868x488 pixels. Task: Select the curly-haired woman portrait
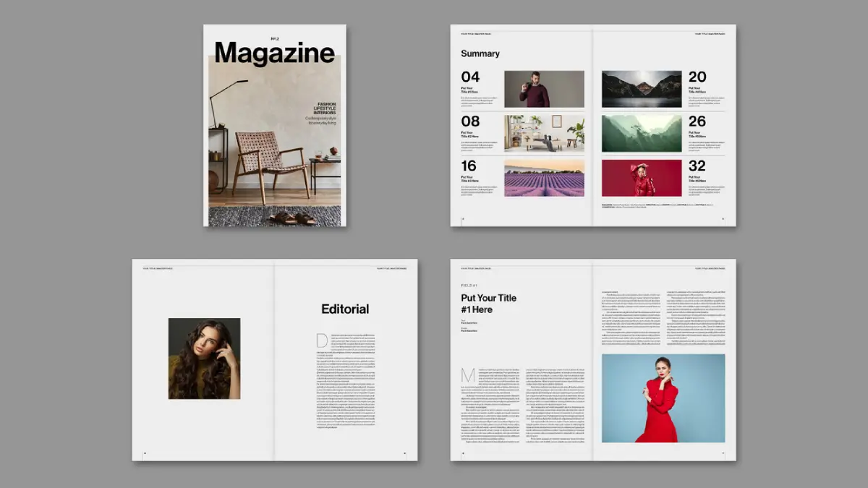tap(204, 359)
